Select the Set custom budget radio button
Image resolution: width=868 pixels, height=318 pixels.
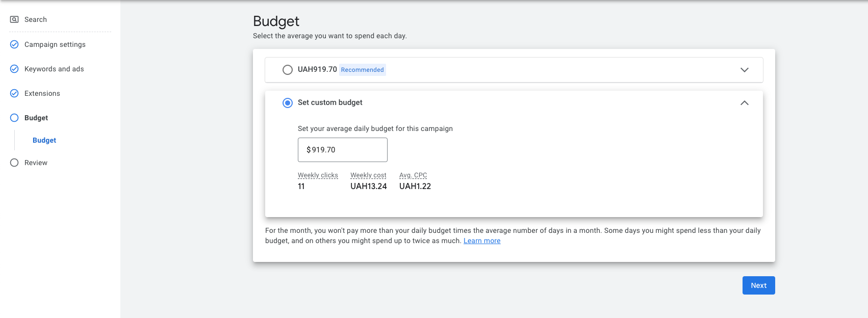tap(288, 103)
